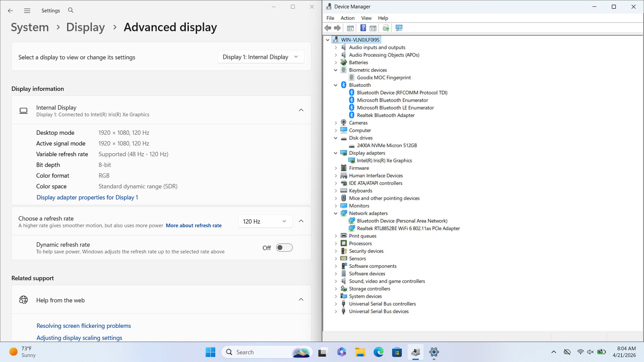The image size is (644, 362).
Task: Open Wi-Fi network tray icon
Action: 580,352
